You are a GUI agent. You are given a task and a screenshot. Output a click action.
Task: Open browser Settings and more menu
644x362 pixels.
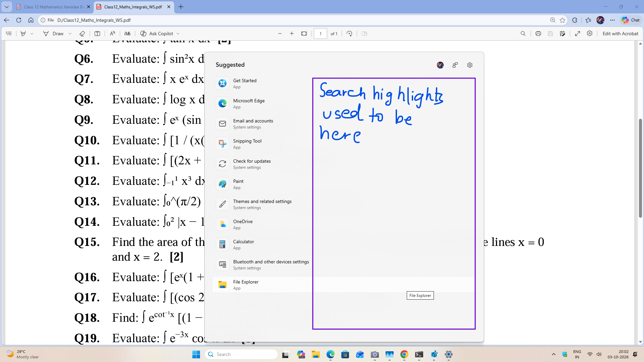(x=612, y=20)
